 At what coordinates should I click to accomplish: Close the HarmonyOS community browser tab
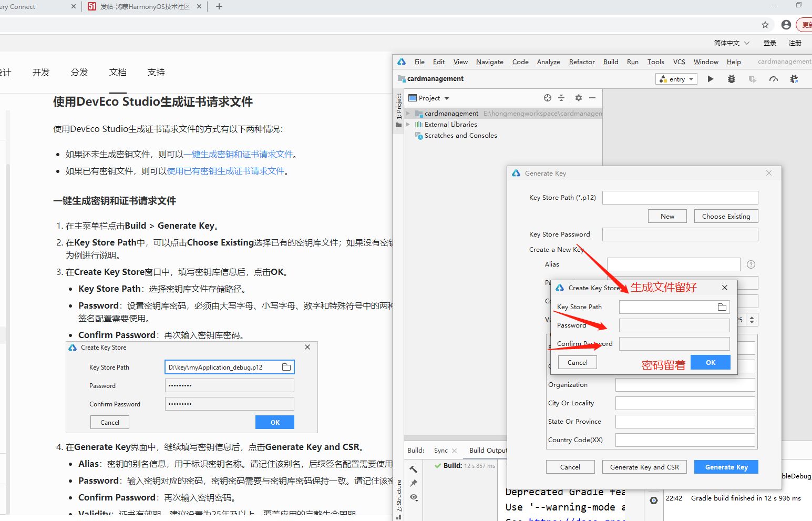(199, 6)
